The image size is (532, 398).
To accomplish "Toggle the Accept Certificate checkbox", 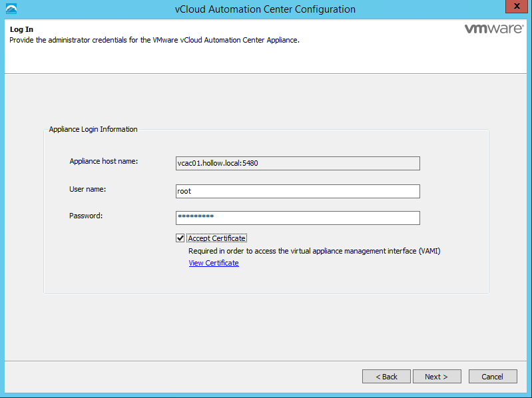I will pos(180,238).
